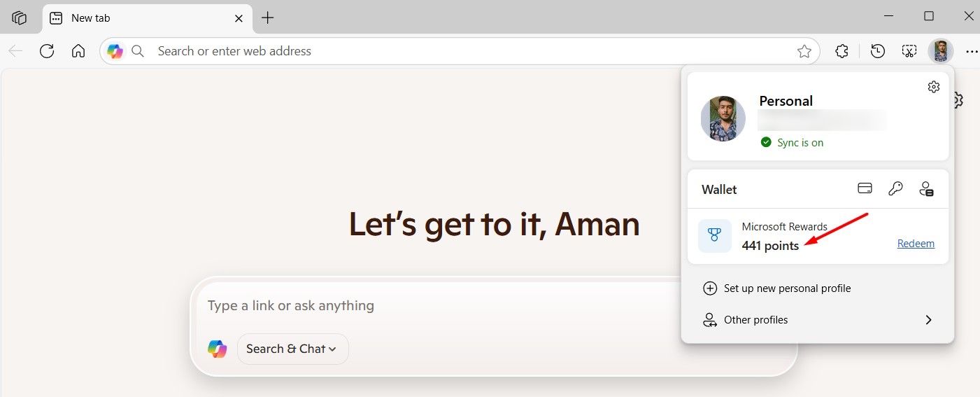Click the Redeem rewards link
The width and height of the screenshot is (980, 397).
(x=916, y=244)
